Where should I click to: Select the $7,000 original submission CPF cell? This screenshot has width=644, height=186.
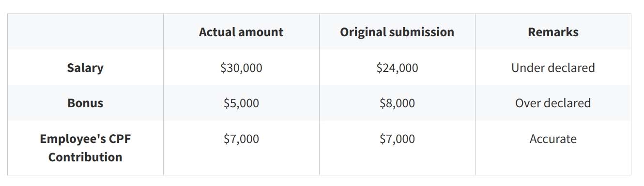pyautogui.click(x=397, y=139)
